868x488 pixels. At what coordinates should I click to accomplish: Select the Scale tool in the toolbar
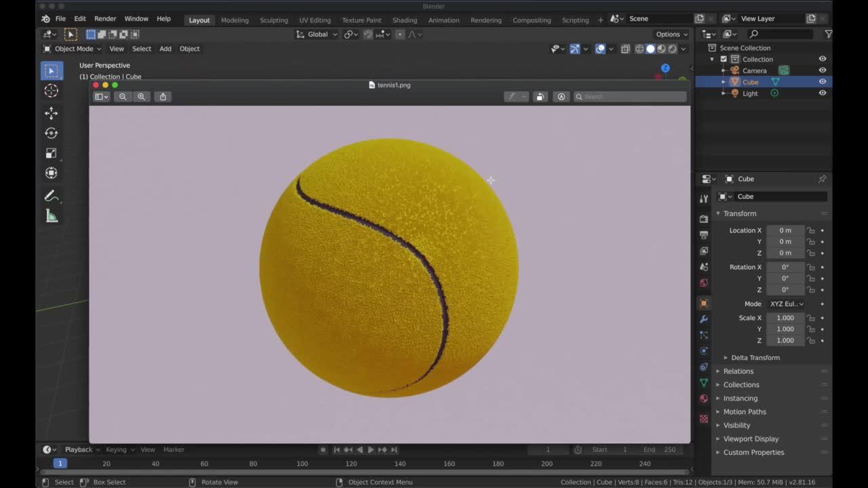52,152
